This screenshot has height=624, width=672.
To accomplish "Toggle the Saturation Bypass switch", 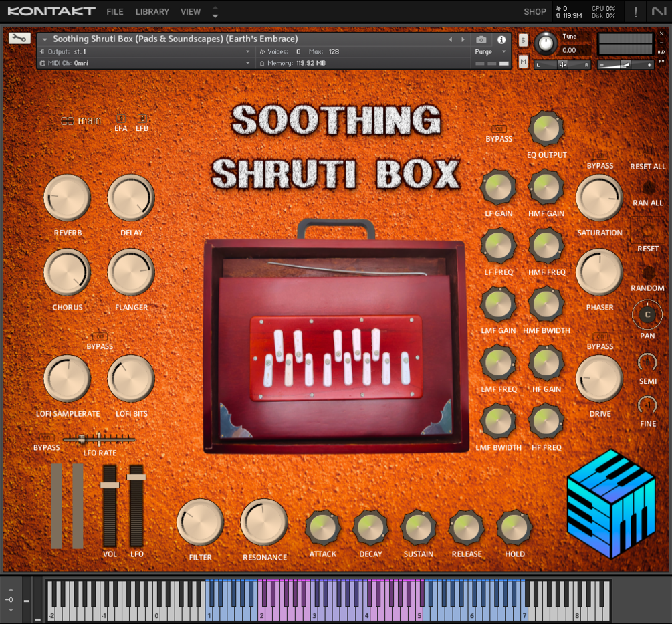I will tap(600, 156).
